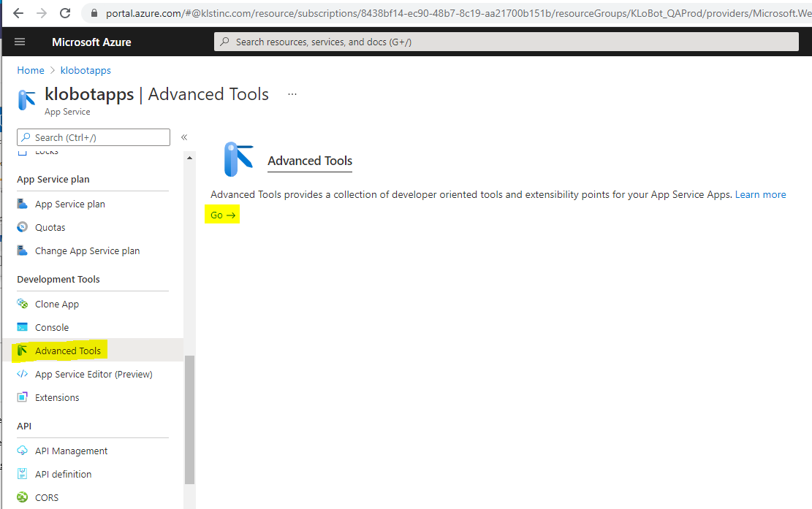Click the Extensions sidebar icon

pyautogui.click(x=22, y=397)
